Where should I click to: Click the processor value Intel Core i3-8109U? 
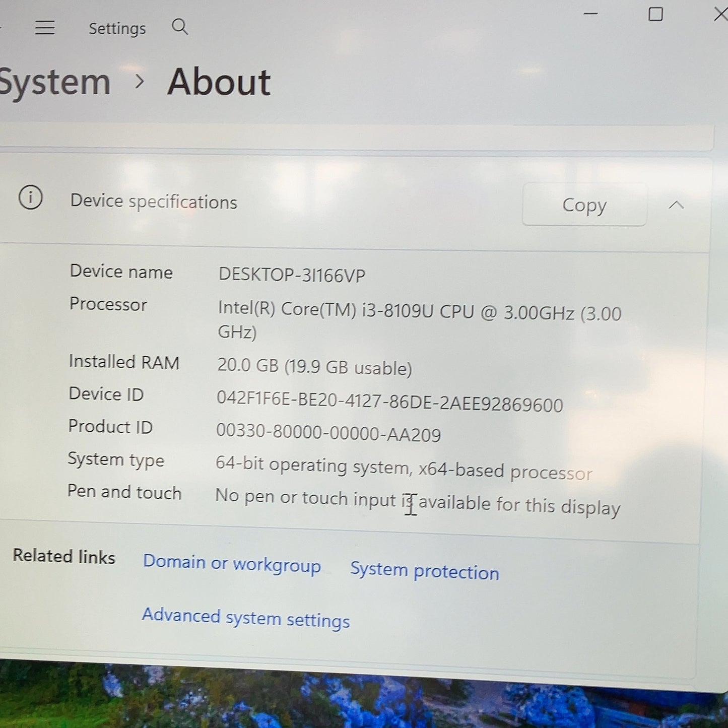(x=419, y=320)
